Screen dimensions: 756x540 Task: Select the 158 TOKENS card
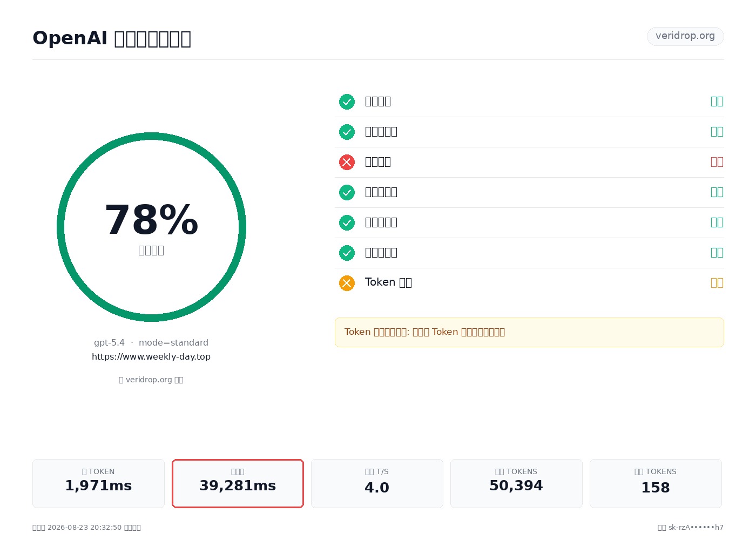click(x=656, y=483)
